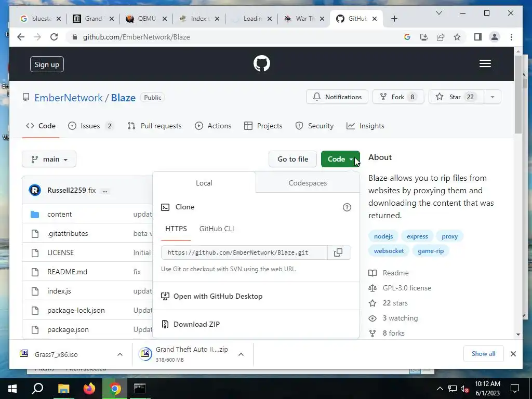Open the Pull requests tab
532x399 pixels.
point(154,126)
